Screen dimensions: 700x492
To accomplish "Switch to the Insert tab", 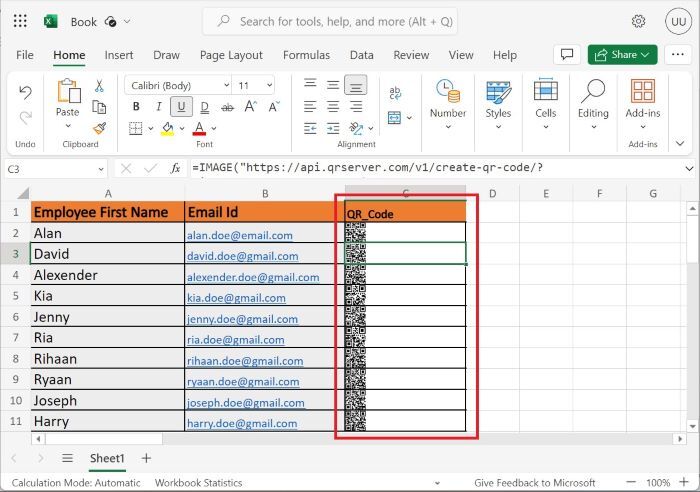I will pos(119,55).
